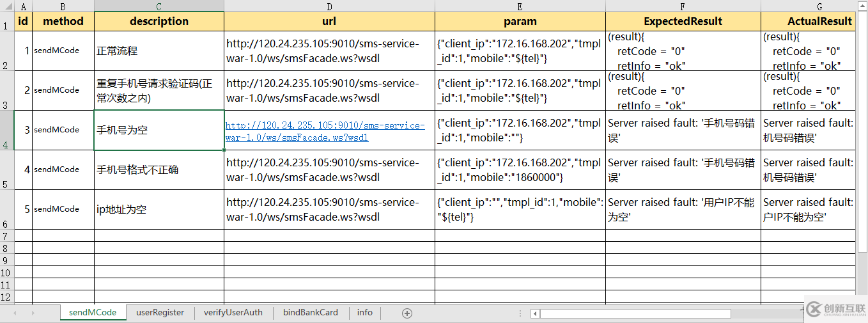Image resolution: width=868 pixels, height=323 pixels.
Task: Select row 4 header
Action: click(7, 130)
